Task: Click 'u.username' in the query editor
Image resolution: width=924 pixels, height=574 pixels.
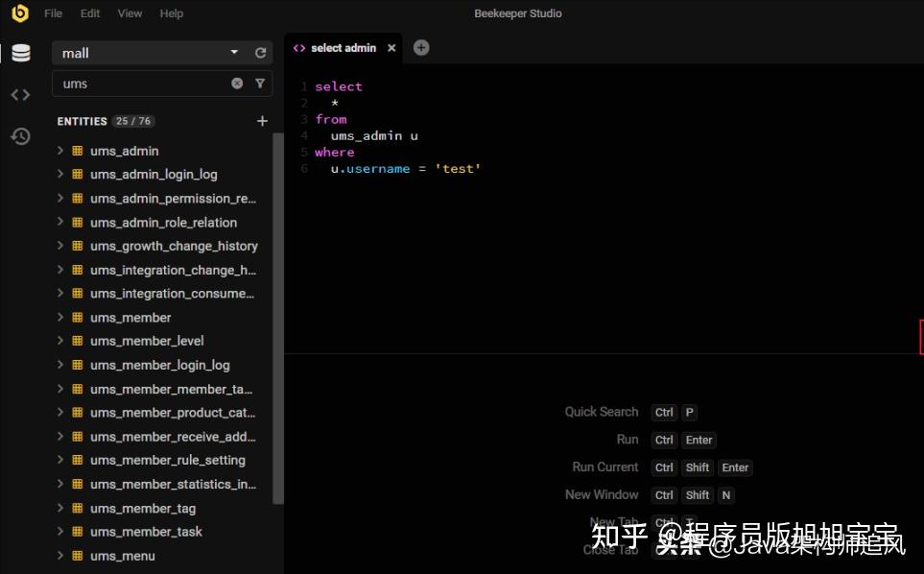Action: [370, 169]
